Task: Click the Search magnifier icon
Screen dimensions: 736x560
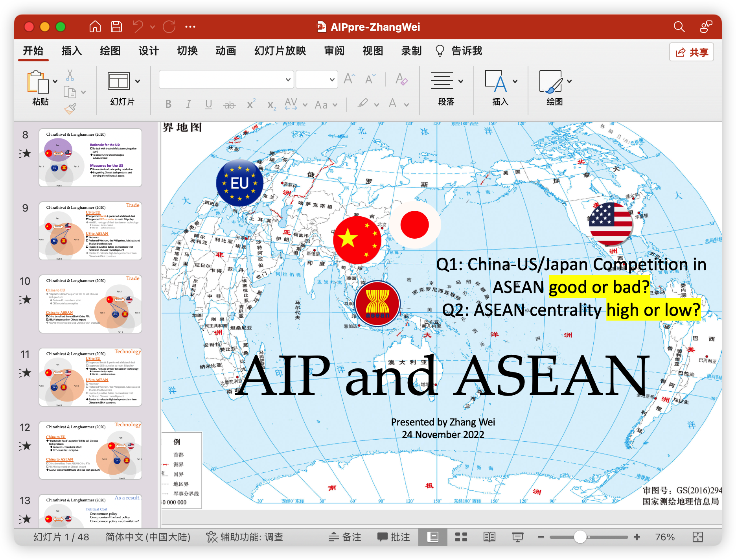Action: pos(679,27)
